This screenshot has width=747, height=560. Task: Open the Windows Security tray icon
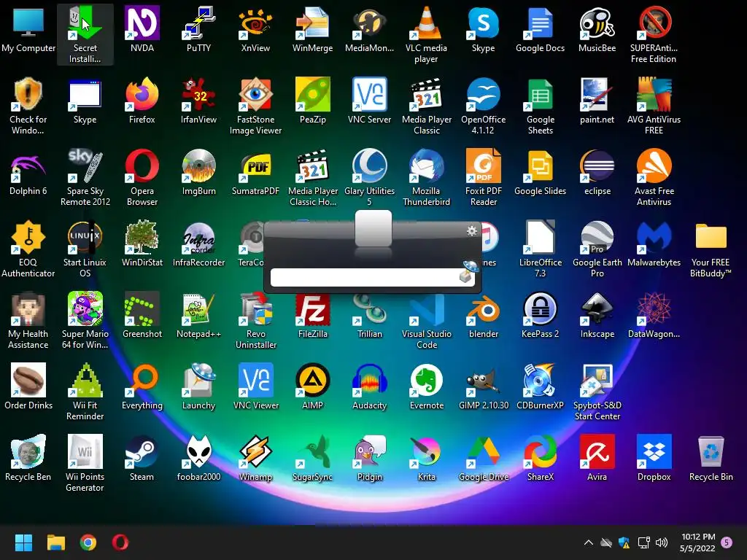pyautogui.click(x=624, y=542)
